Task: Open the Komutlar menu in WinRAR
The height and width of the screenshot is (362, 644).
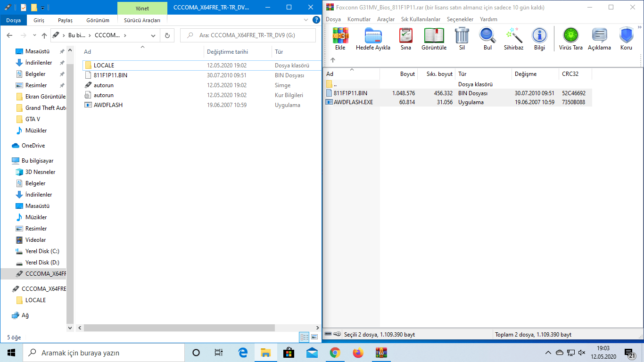Action: pos(359,19)
